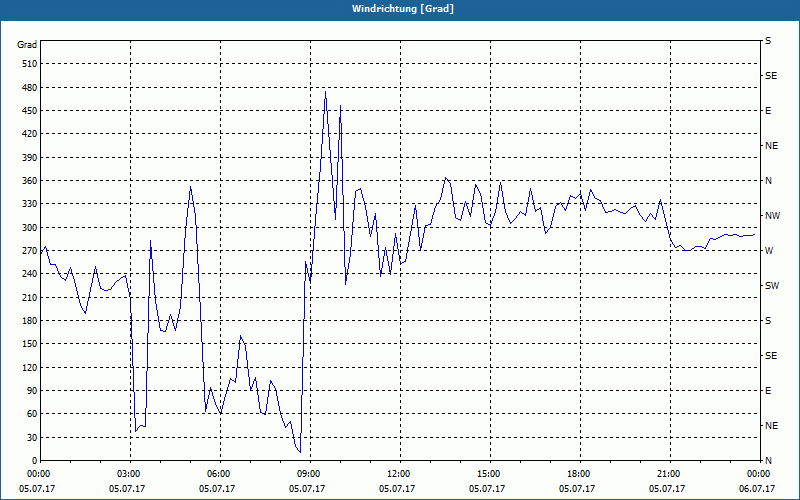Image resolution: width=800 pixels, height=500 pixels.
Task: Click the 510 y-axis value
Action: tap(30, 64)
